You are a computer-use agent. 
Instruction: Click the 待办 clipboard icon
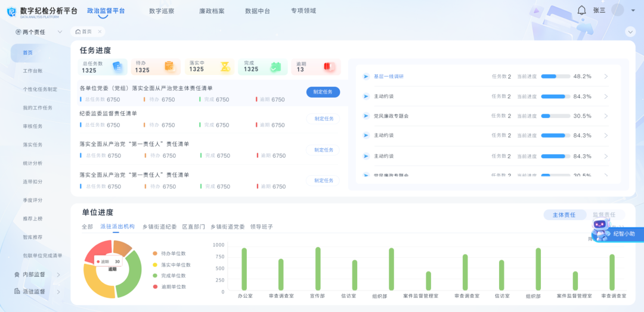[169, 67]
